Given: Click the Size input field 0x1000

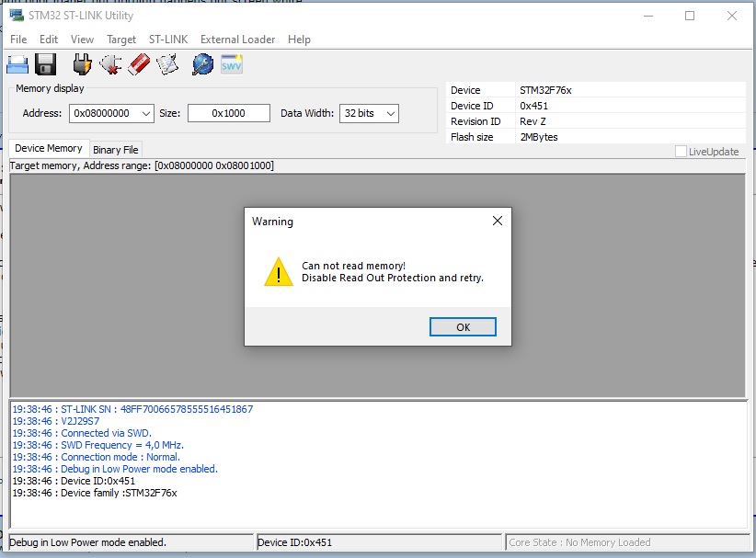Looking at the screenshot, I should 228,114.
